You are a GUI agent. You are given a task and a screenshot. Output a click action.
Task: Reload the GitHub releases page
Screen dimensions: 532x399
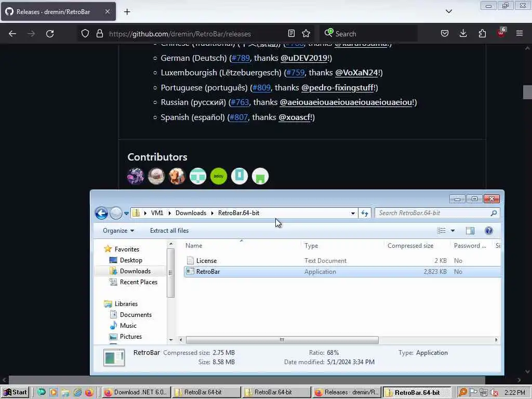(50, 34)
